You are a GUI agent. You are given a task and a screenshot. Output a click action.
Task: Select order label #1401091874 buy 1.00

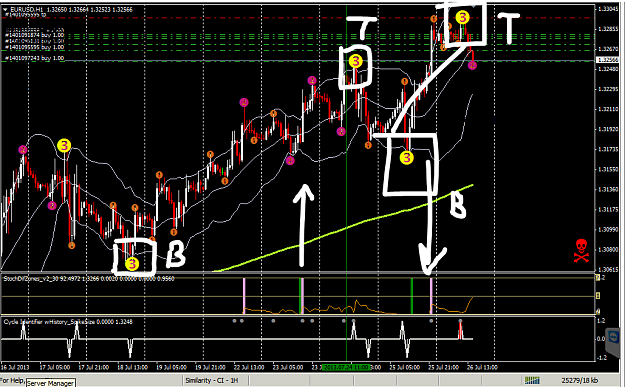click(x=34, y=35)
